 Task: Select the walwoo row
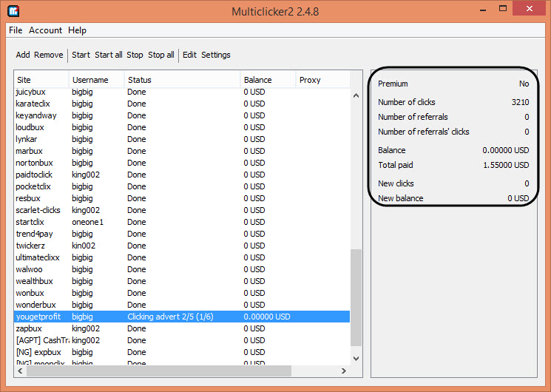pyautogui.click(x=182, y=269)
